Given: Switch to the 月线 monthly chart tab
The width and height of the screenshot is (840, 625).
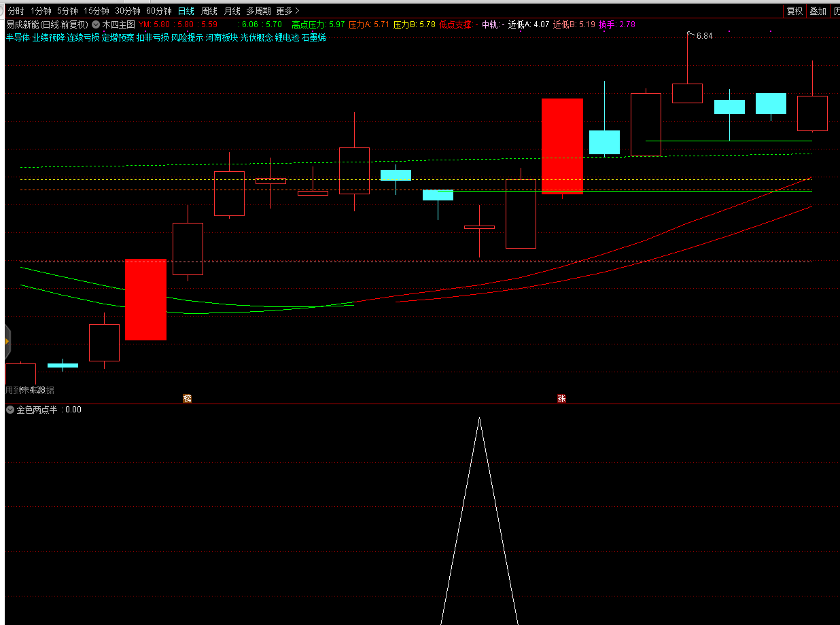Looking at the screenshot, I should pos(232,11).
